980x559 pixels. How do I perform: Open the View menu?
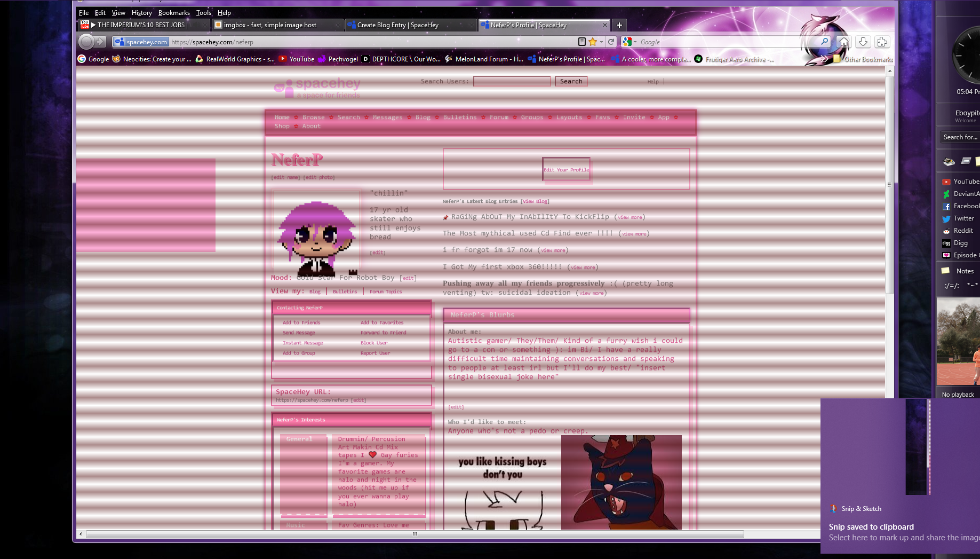pyautogui.click(x=118, y=12)
